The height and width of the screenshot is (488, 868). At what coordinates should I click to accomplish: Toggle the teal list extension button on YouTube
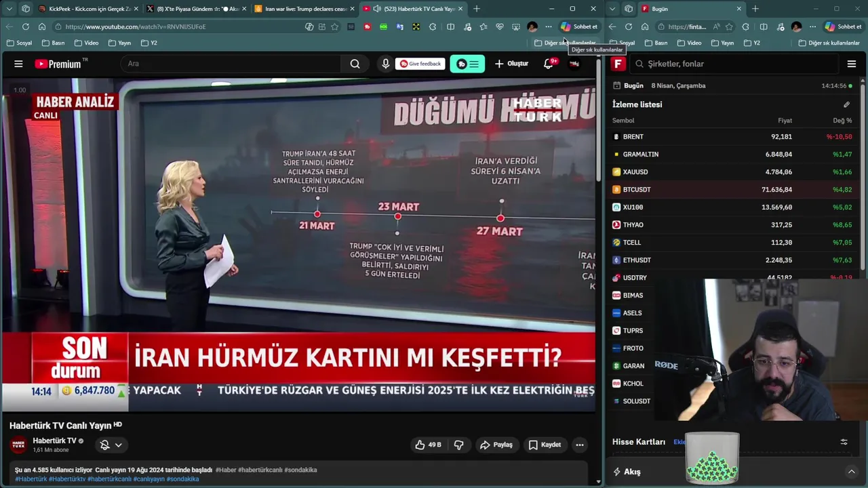tap(467, 64)
